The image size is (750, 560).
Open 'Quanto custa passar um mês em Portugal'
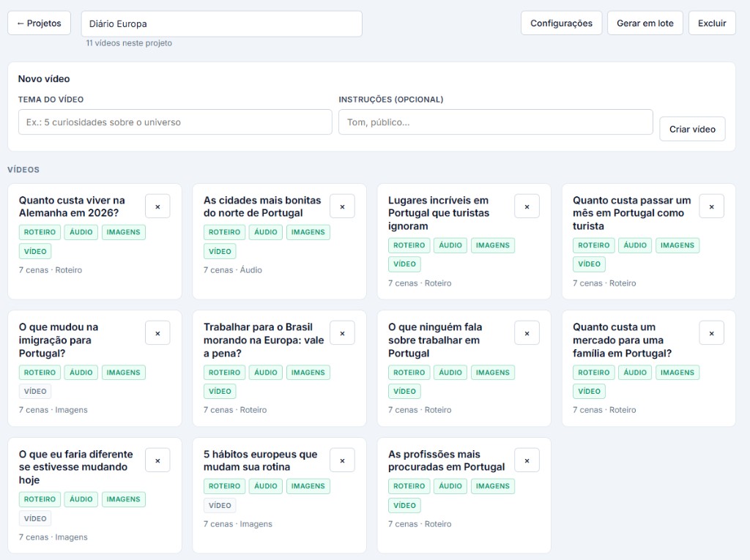pos(631,213)
